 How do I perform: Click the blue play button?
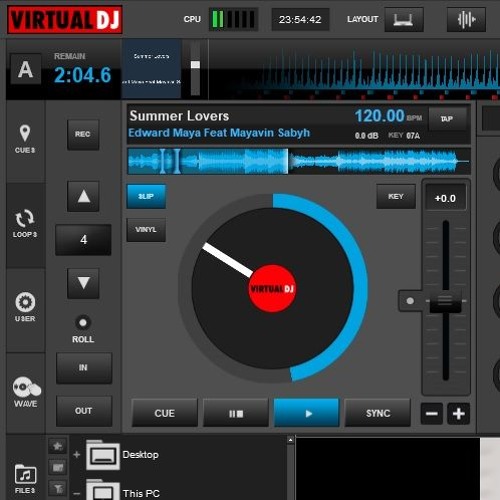[x=306, y=413]
